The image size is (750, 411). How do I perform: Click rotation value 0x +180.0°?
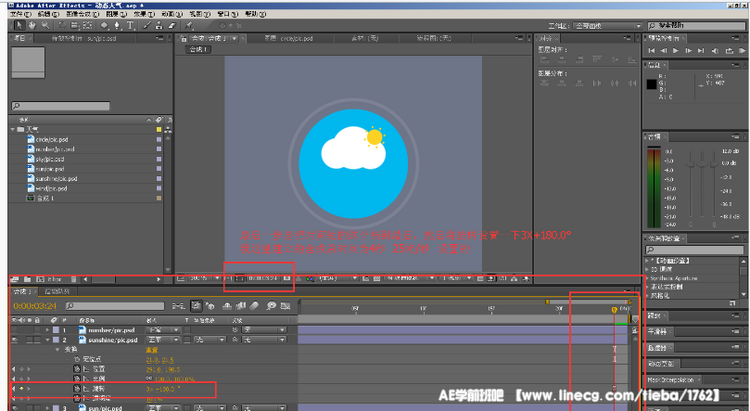163,389
